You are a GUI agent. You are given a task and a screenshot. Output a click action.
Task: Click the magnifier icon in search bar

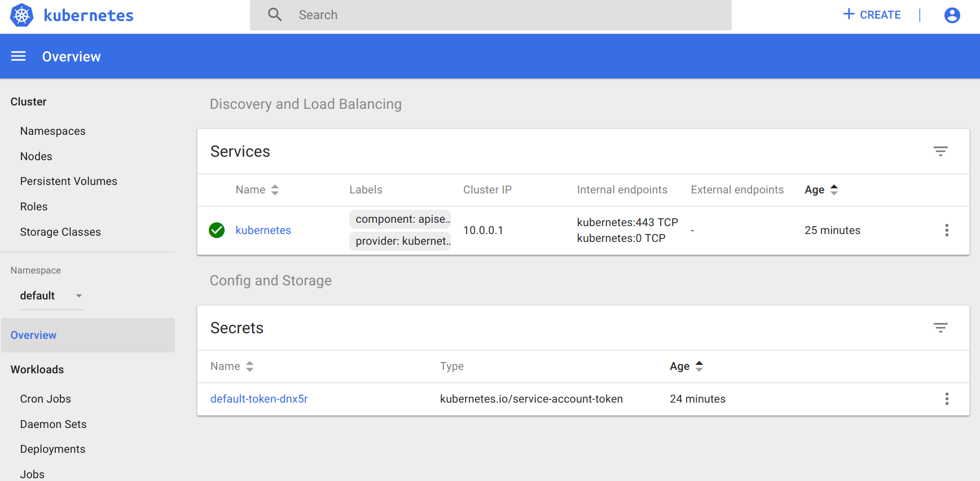pyautogui.click(x=275, y=15)
